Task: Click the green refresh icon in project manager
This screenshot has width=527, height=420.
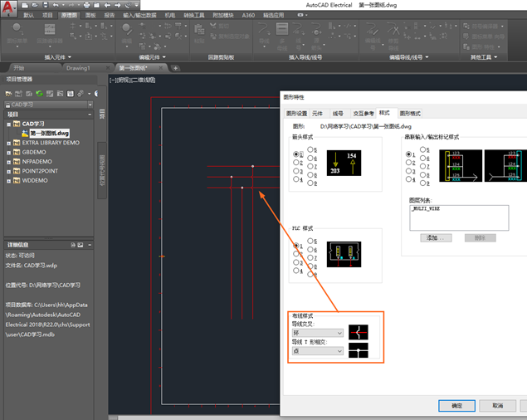Action: (39, 94)
